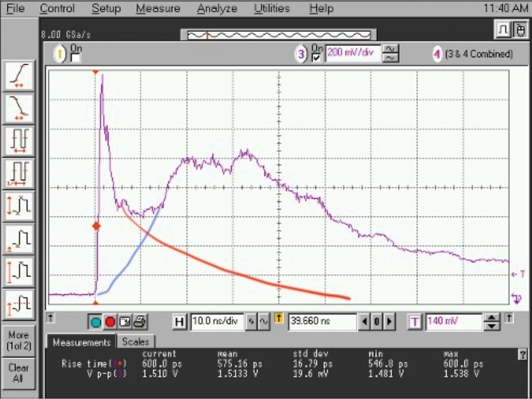Click the 10.0 ns/div timebase field
Screen dimensions: 532x399
tap(217, 322)
